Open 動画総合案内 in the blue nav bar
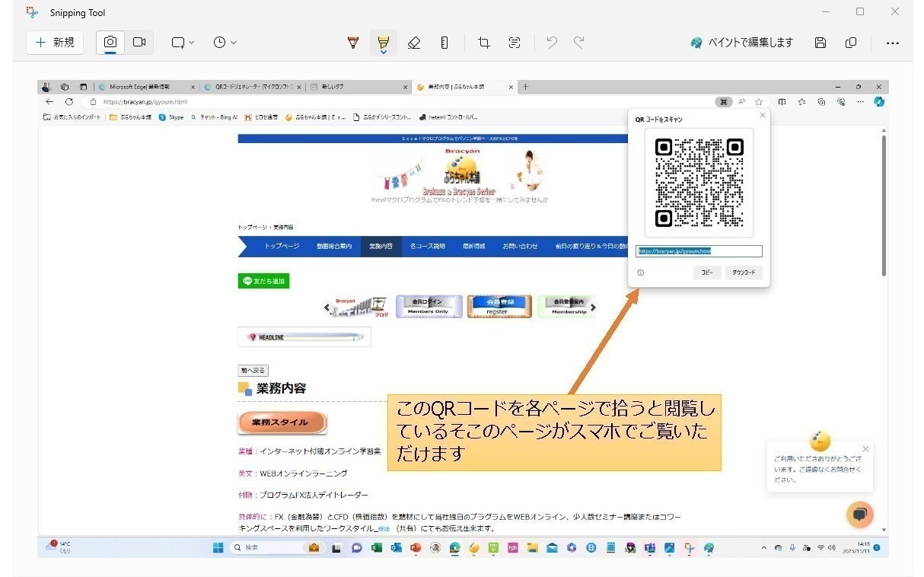 click(x=334, y=247)
